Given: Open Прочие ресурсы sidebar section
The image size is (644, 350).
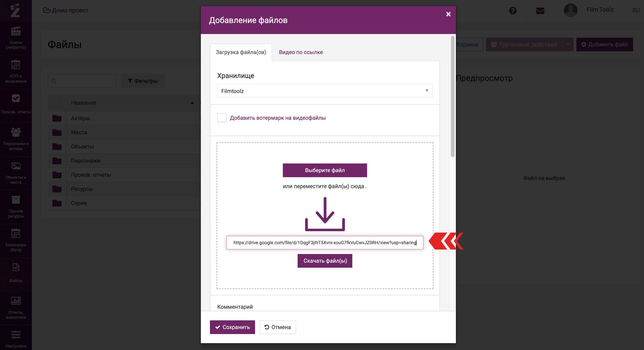Looking at the screenshot, I should pos(16,207).
